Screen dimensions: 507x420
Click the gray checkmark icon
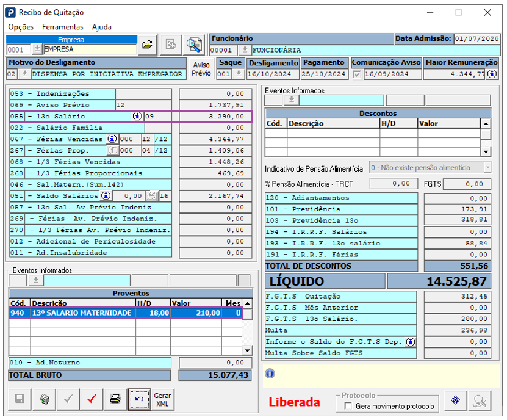68,399
